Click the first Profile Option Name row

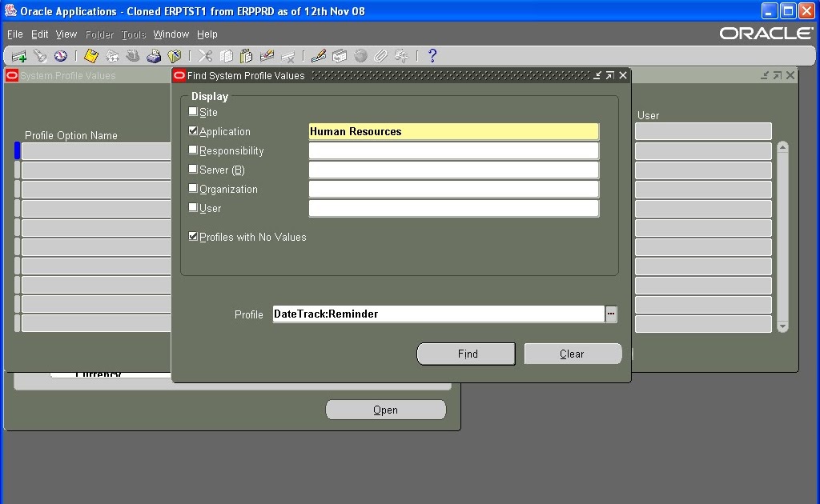[x=96, y=151]
